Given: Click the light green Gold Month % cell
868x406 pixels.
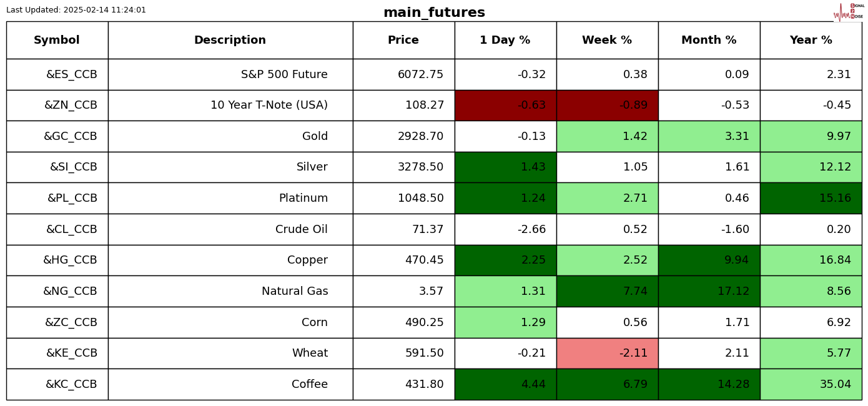Looking at the screenshot, I should pos(709,137).
